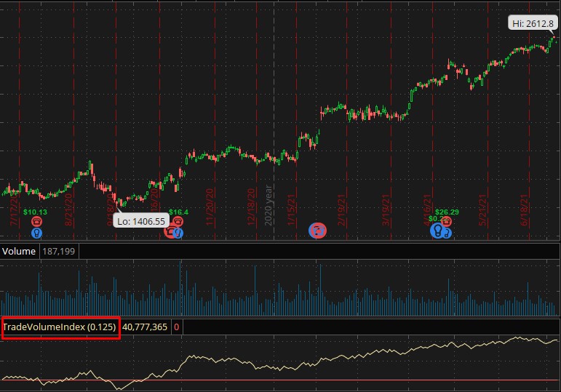Click the event icon between 1/15/21 and 2/19/21
This screenshot has height=392, width=561.
click(x=318, y=231)
